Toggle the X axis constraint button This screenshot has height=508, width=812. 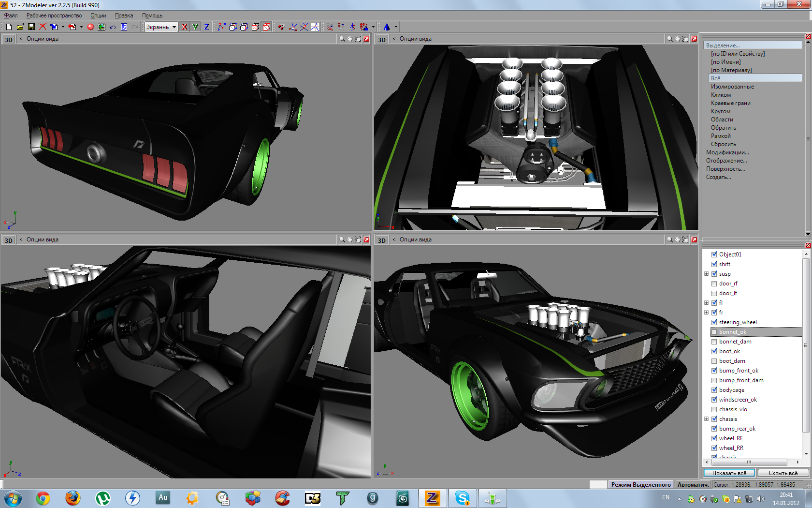coord(184,27)
